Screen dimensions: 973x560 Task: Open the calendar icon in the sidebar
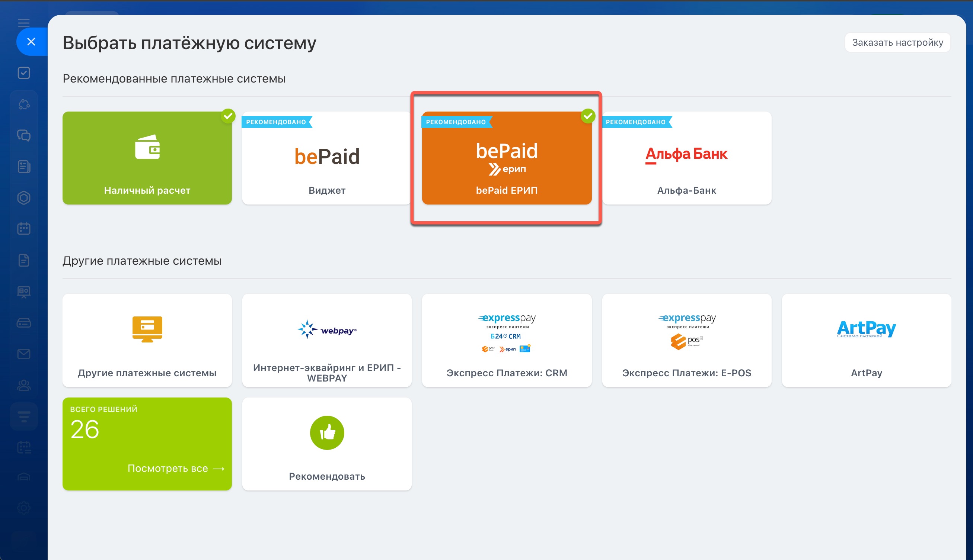pos(24,228)
